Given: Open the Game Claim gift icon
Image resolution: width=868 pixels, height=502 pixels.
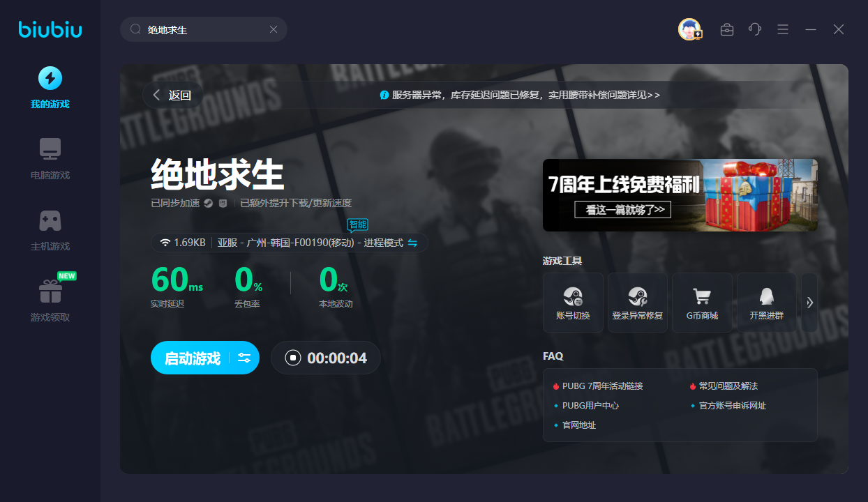Looking at the screenshot, I should click(50, 291).
